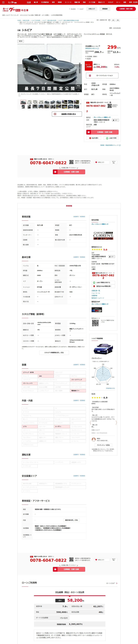Click 保証内容を詳しく見る button
Viewport: 138px width, 644px height.
[71, 520]
